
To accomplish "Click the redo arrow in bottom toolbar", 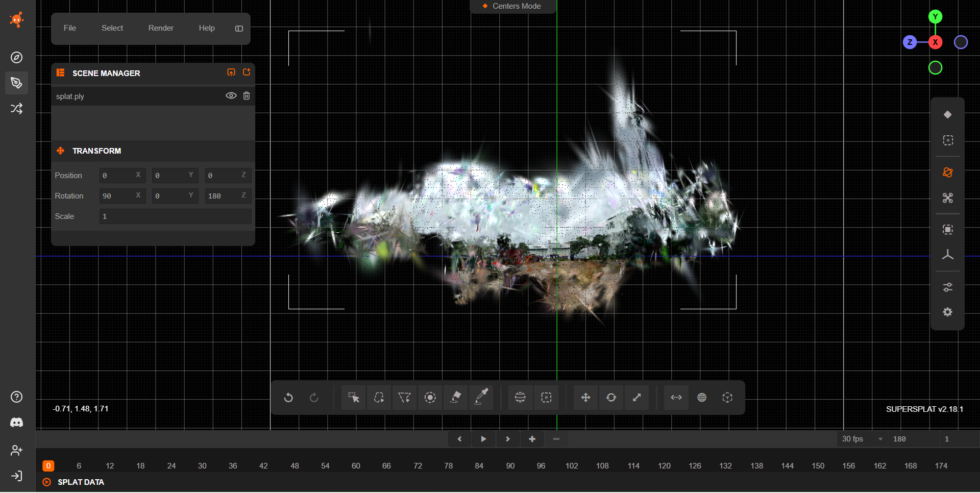I will (x=314, y=398).
